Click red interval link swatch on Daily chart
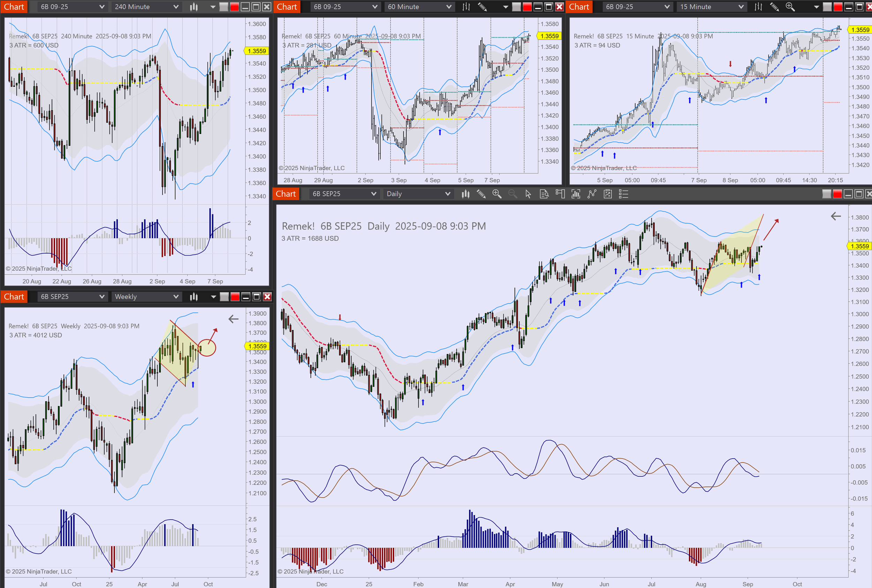This screenshot has width=872, height=588. coord(837,194)
